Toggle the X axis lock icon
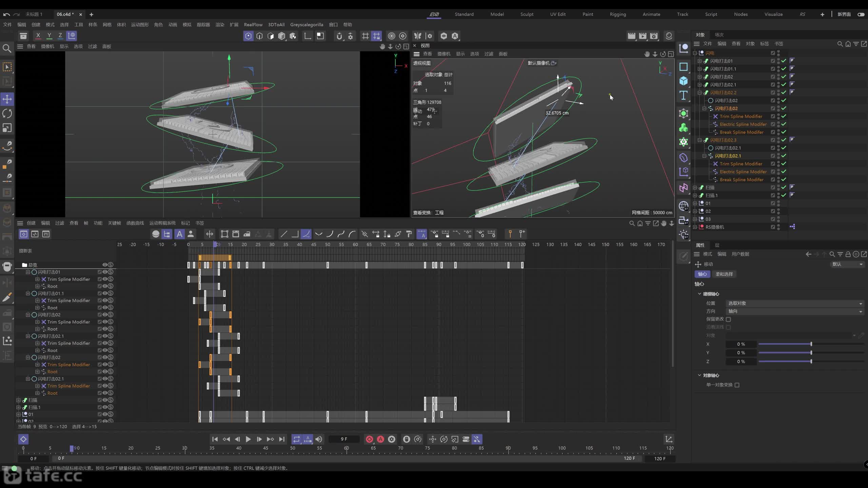The width and height of the screenshot is (868, 488). coord(38,36)
